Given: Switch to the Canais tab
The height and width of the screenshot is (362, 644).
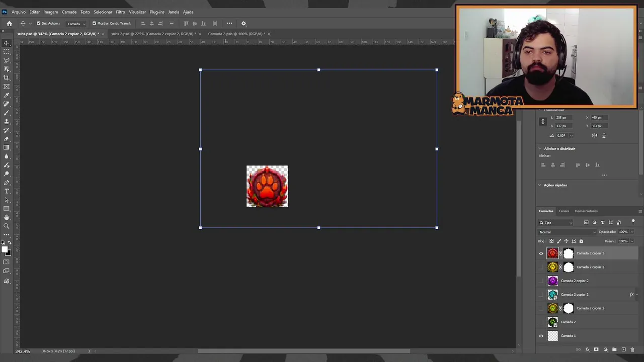Looking at the screenshot, I should click(563, 211).
